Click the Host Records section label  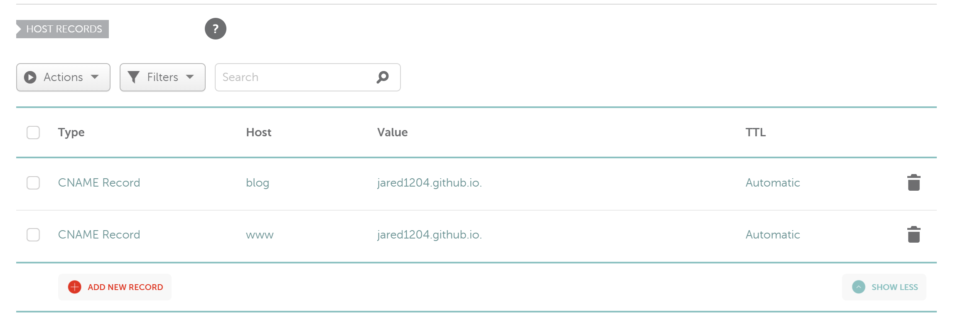pos(64,29)
